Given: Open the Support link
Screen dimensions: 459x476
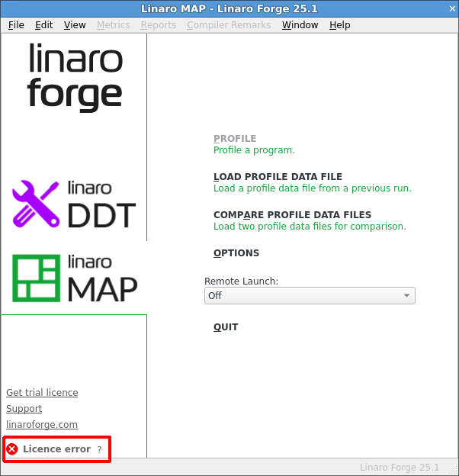Looking at the screenshot, I should tap(24, 409).
